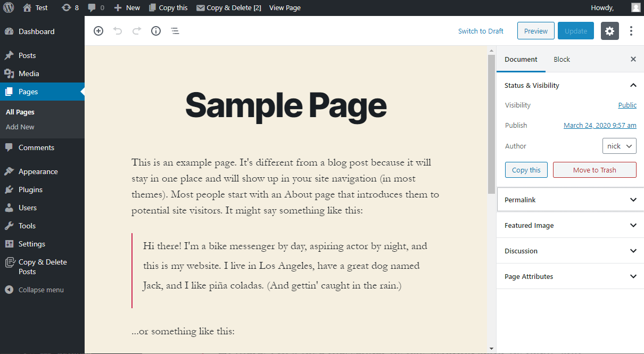Select Add New page submenu
Viewport: 644px width, 354px height.
pos(20,127)
